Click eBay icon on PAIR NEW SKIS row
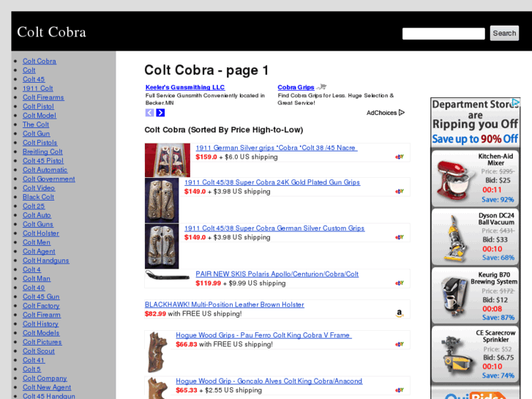 coord(400,283)
